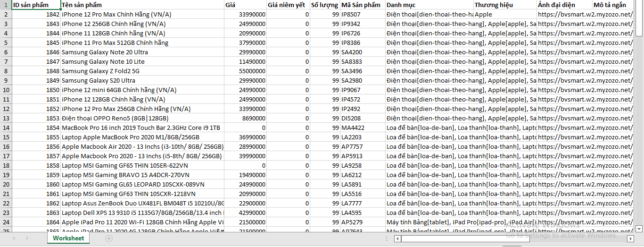644x247 pixels.
Task: Click product code cell IP8507
Action: [x=363, y=14]
